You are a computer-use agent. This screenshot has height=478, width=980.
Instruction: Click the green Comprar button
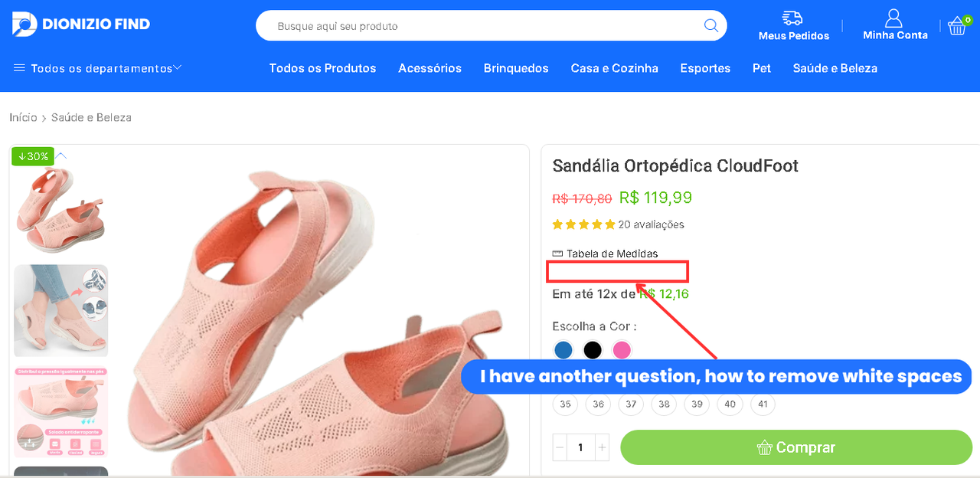point(795,447)
